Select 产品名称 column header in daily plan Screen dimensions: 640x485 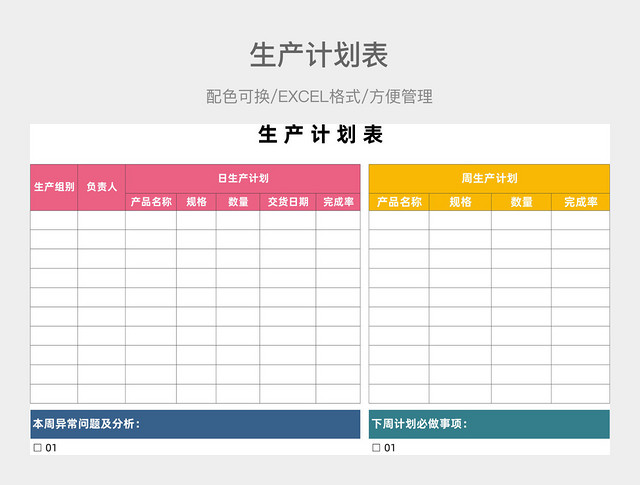(151, 202)
